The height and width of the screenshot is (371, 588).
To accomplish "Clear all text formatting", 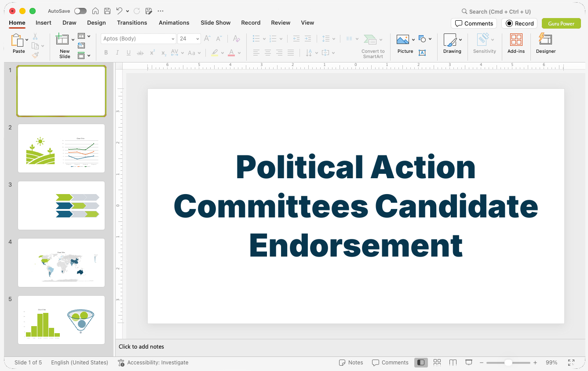I will point(237,39).
